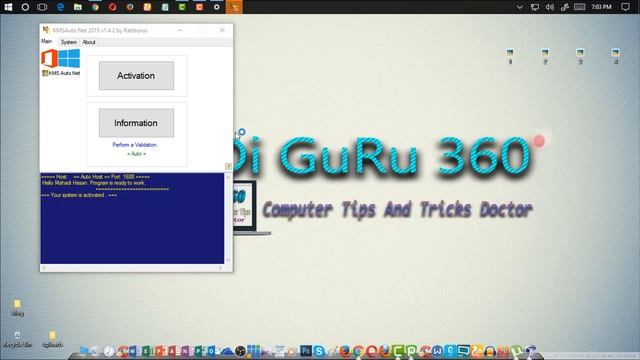
Task: Launch Word from the dock
Action: click(x=133, y=351)
